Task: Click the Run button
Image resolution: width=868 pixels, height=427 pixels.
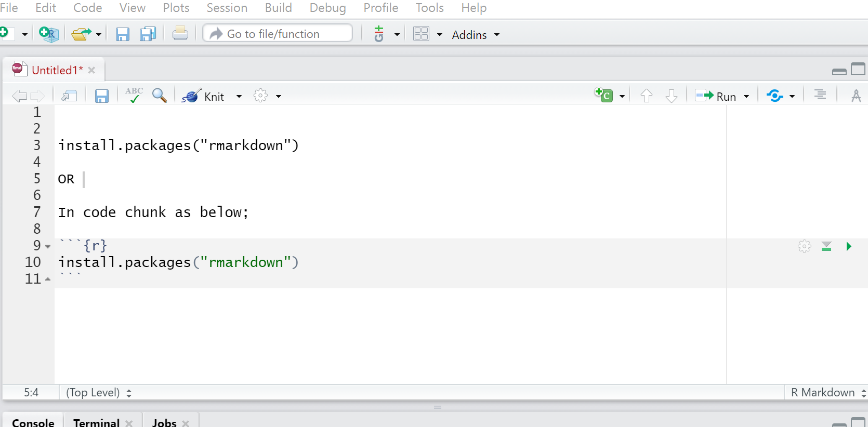Action: pos(716,96)
